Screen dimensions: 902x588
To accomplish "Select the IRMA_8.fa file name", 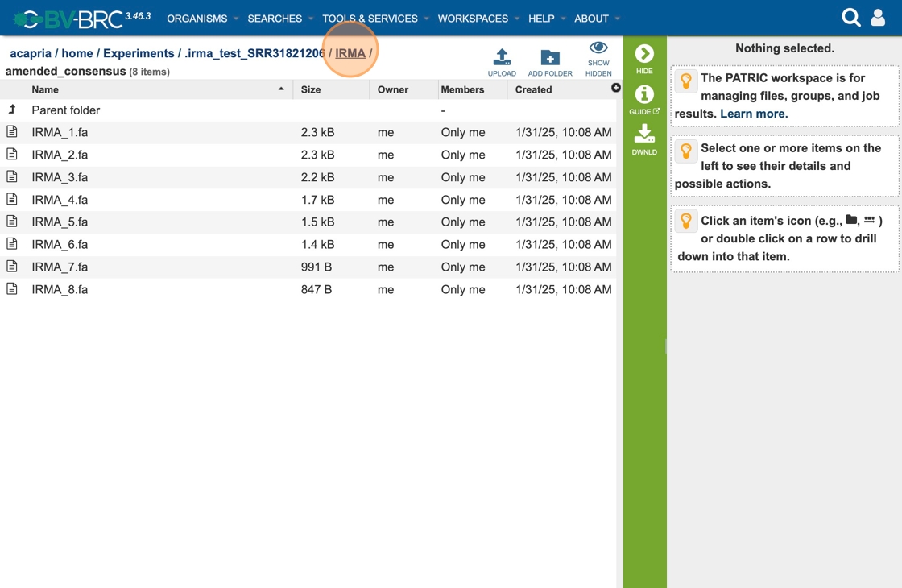I will pyautogui.click(x=60, y=289).
